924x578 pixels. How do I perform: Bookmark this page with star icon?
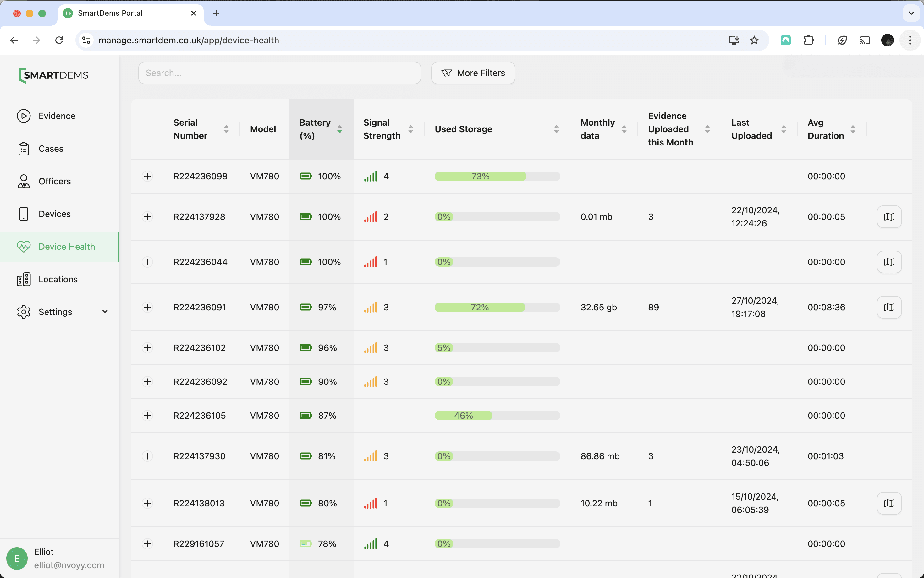coord(754,40)
